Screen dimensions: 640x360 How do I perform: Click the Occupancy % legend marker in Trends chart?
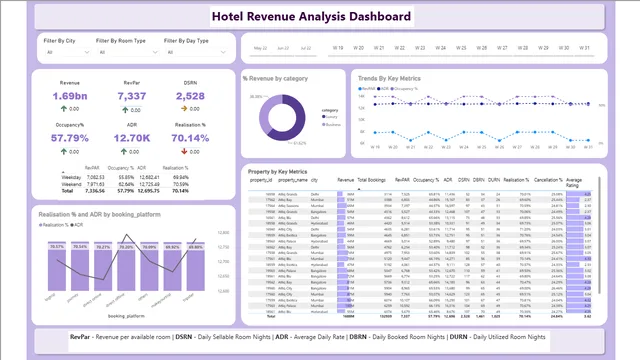pos(392,89)
